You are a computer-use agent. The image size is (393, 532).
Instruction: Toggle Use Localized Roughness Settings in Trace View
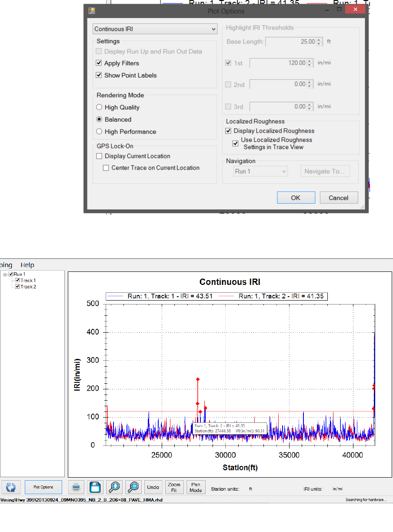tap(236, 143)
